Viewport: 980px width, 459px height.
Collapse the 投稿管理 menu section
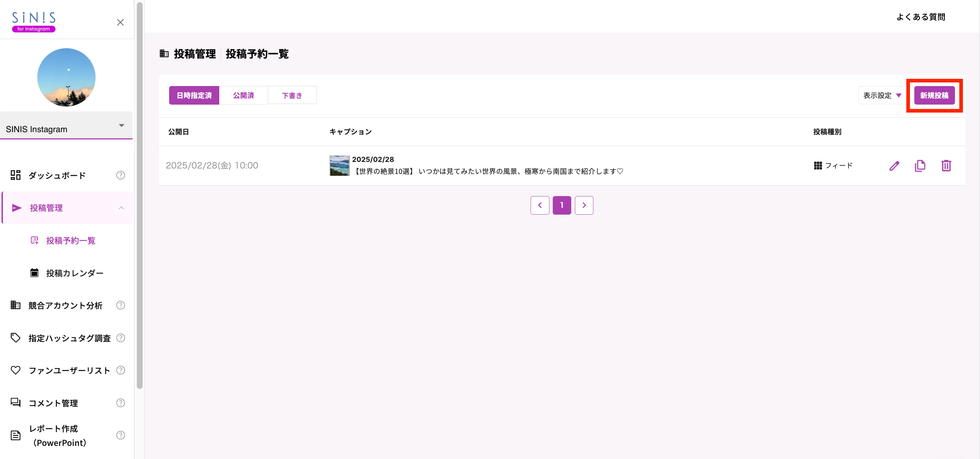tap(121, 208)
